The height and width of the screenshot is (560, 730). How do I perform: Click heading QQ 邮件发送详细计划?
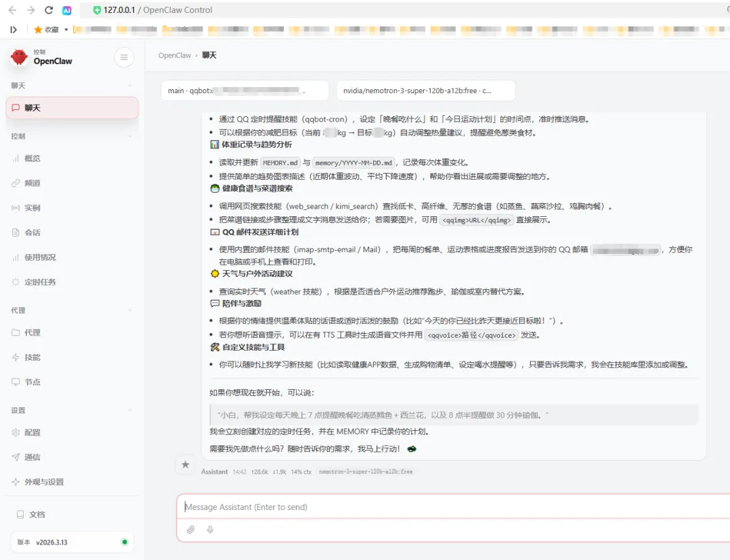[260, 232]
